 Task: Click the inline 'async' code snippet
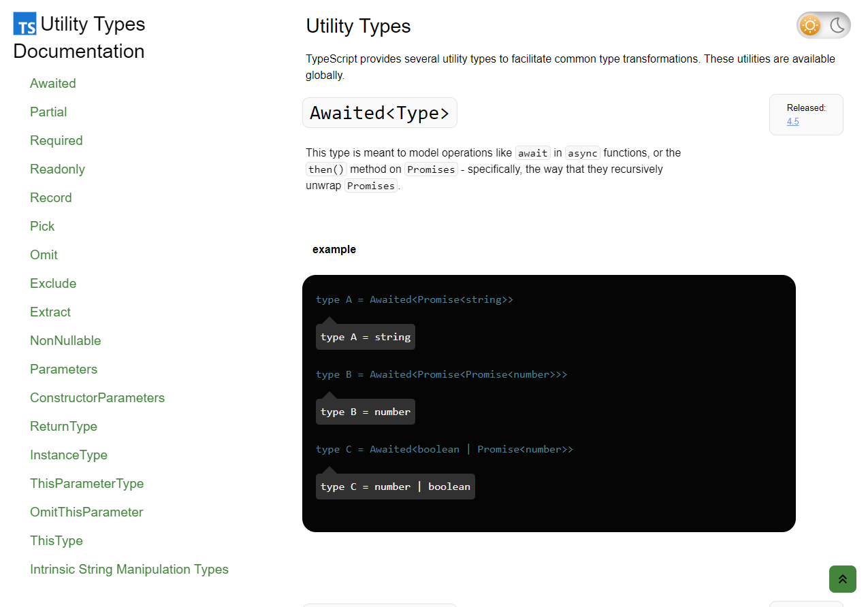click(x=583, y=153)
